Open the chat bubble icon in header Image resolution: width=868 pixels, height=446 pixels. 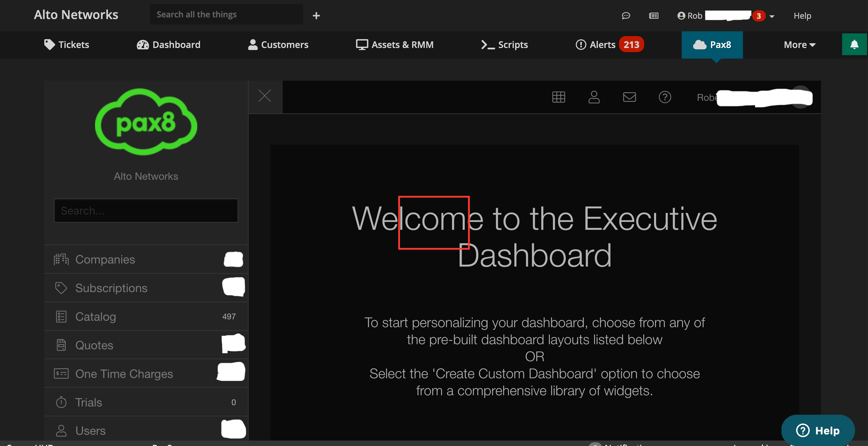coord(626,16)
